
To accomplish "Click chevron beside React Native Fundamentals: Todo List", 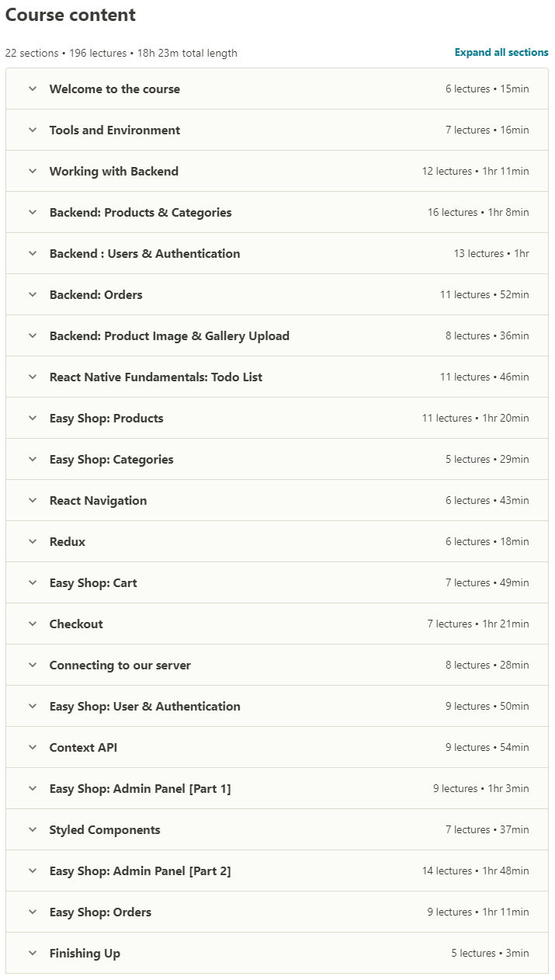I will click(x=33, y=377).
